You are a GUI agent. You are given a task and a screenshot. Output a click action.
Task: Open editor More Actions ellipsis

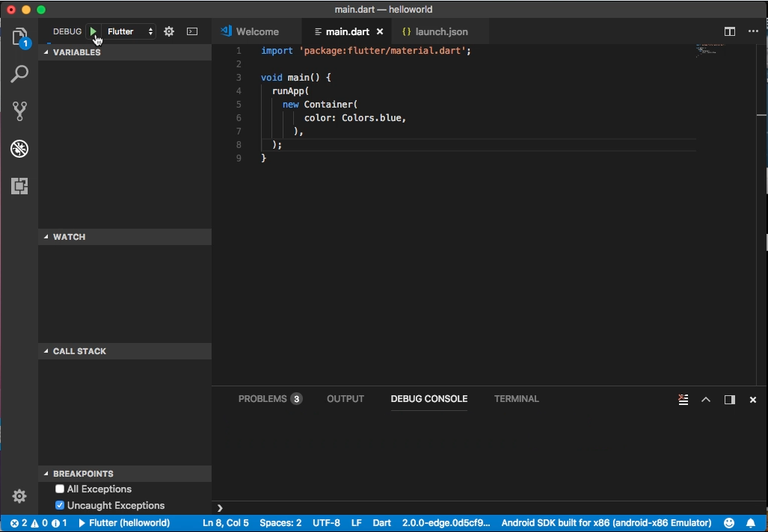pos(753,31)
